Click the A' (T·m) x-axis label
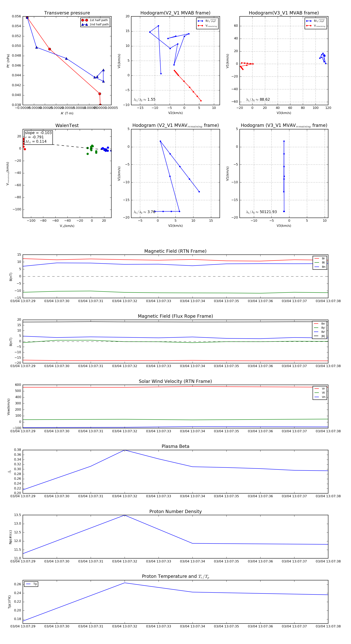 (67, 113)
